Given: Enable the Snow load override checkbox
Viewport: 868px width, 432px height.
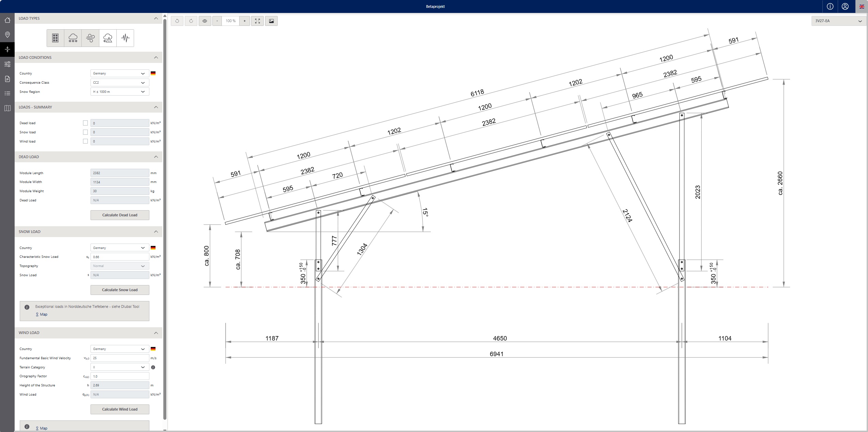Looking at the screenshot, I should pos(85,132).
